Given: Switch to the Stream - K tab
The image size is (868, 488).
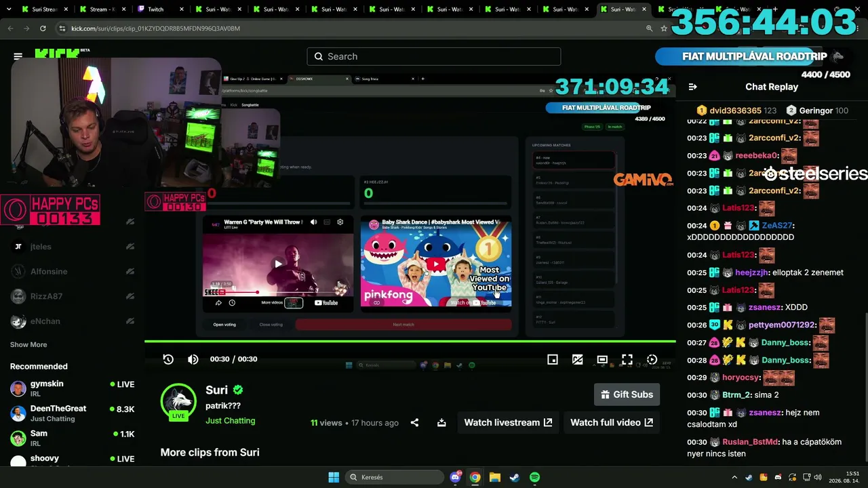Looking at the screenshot, I should pos(102,9).
